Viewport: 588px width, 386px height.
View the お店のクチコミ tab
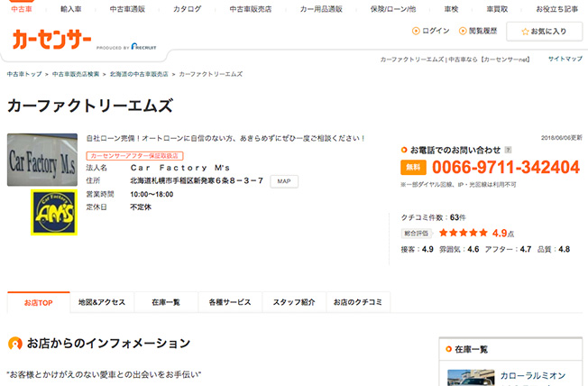pos(358,302)
